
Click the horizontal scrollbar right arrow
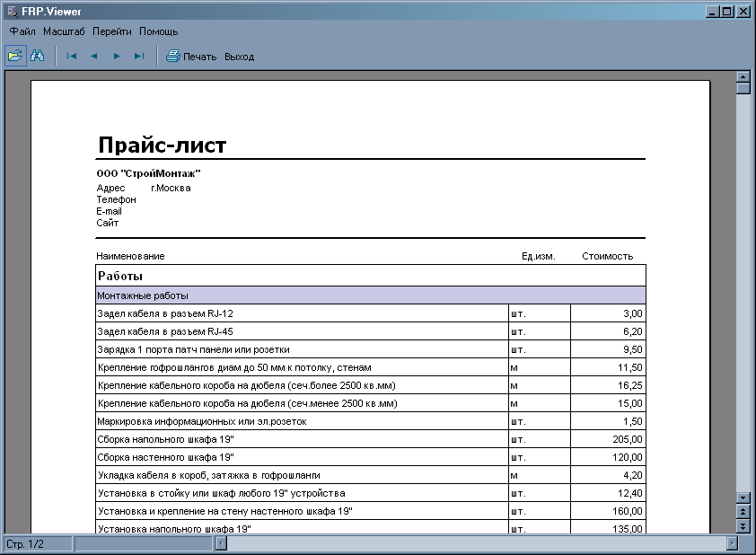pos(732,544)
